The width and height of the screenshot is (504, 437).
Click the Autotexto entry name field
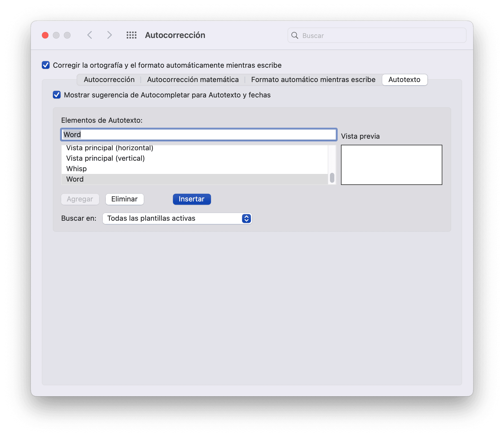199,135
